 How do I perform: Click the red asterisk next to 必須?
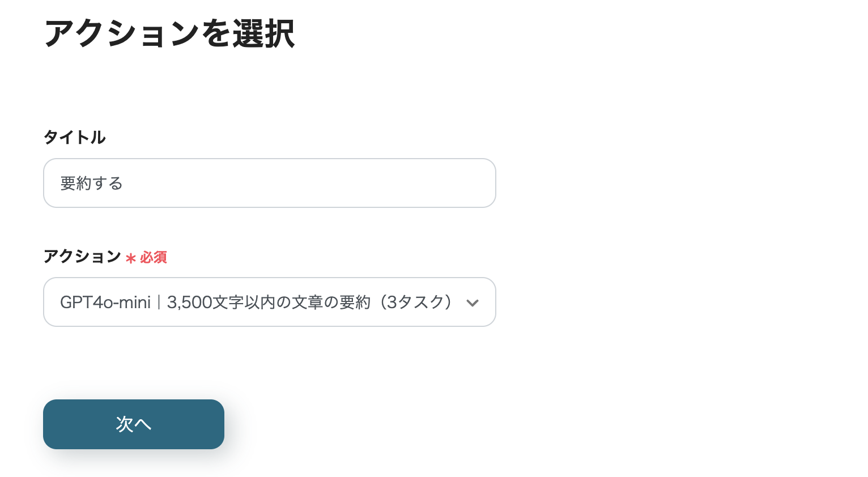pyautogui.click(x=130, y=258)
